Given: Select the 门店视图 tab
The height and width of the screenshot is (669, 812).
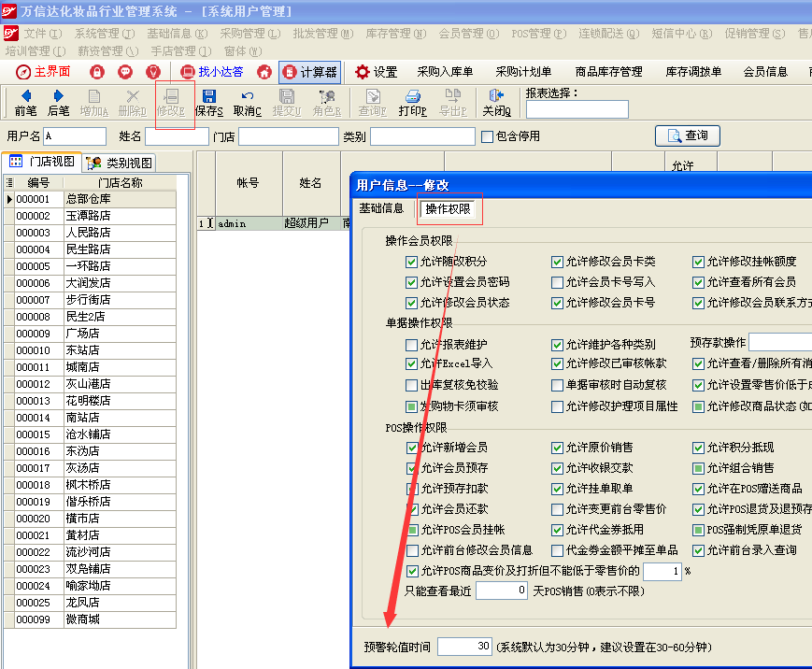Looking at the screenshot, I should [42, 162].
